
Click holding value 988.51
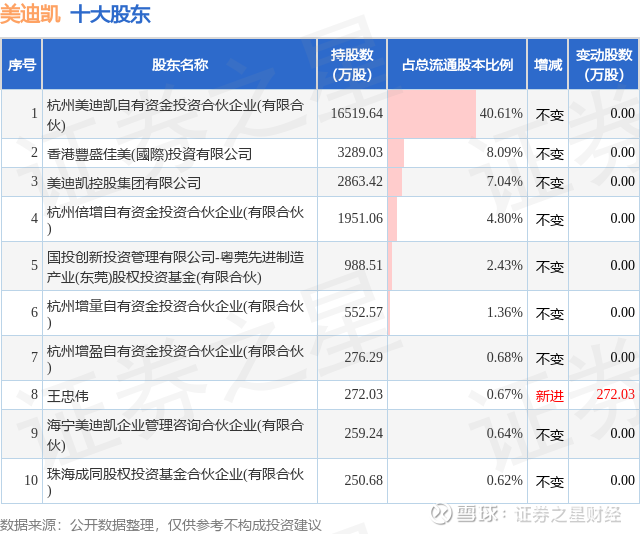[x=363, y=265]
